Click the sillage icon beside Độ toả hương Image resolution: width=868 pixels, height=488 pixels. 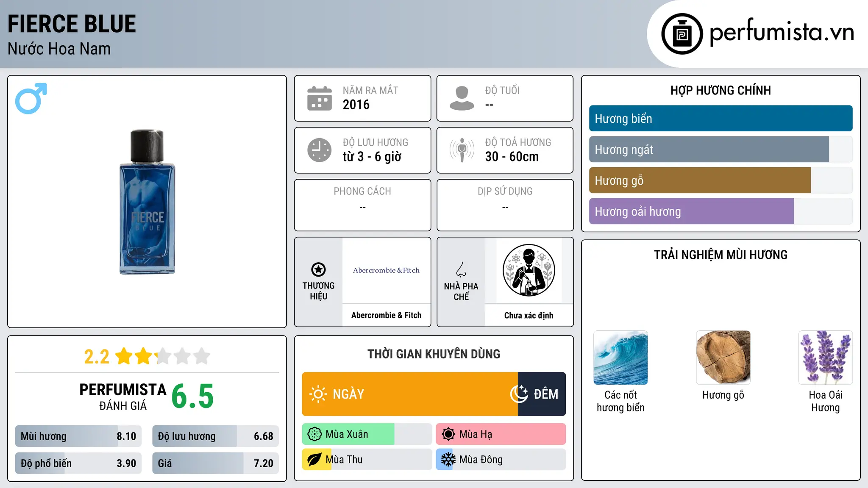tap(462, 150)
